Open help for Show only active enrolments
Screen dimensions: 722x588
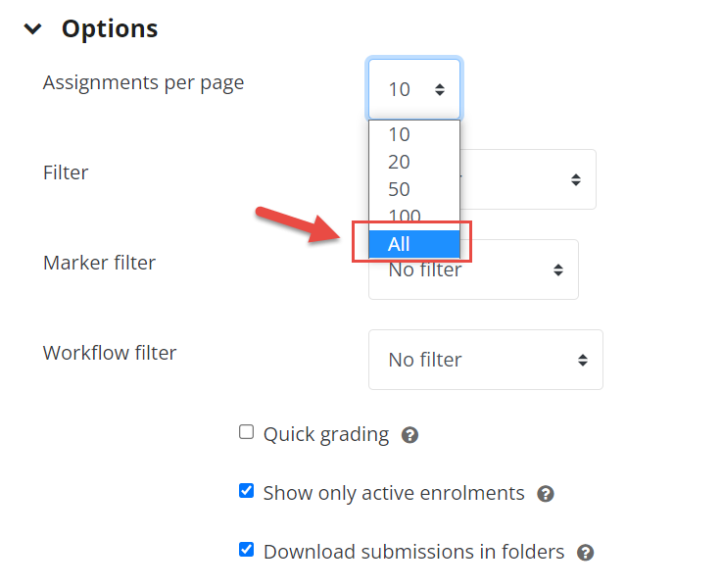click(x=546, y=494)
